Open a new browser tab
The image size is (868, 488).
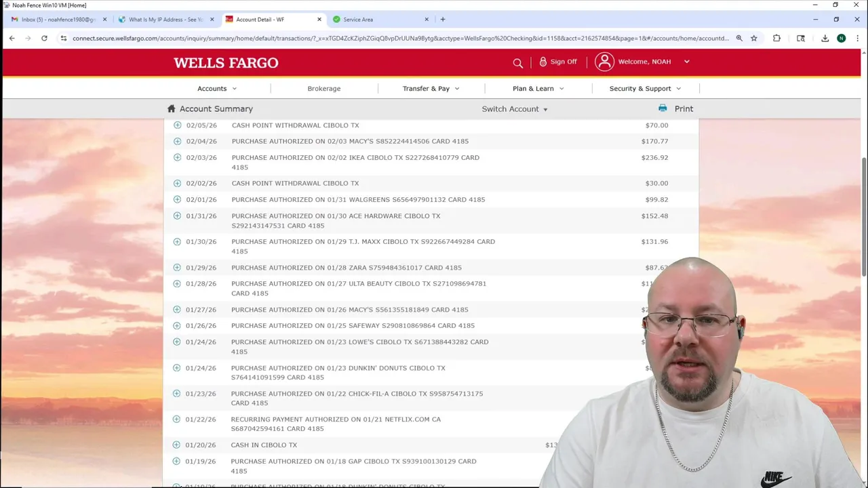point(443,20)
